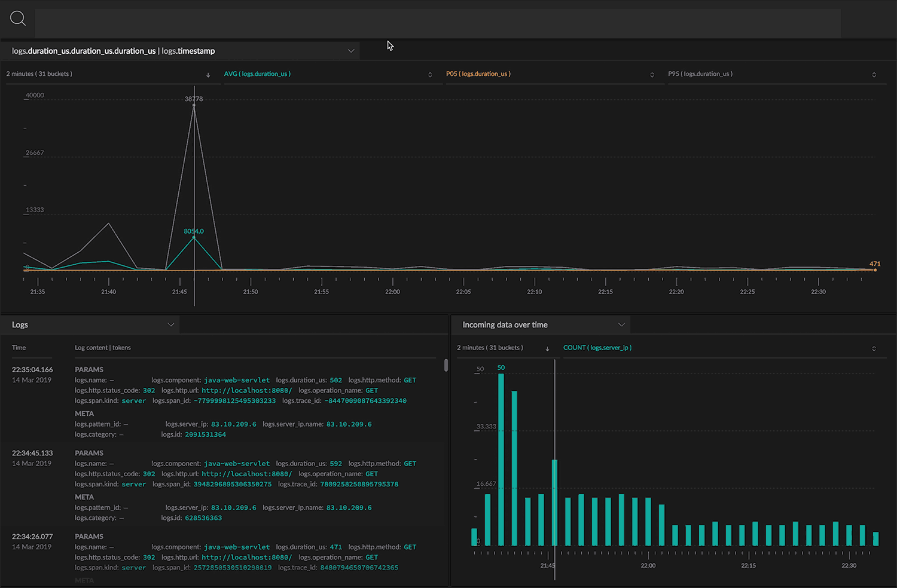The width and height of the screenshot is (897, 588).
Task: Collapse the Incoming data over time panel
Action: [621, 324]
